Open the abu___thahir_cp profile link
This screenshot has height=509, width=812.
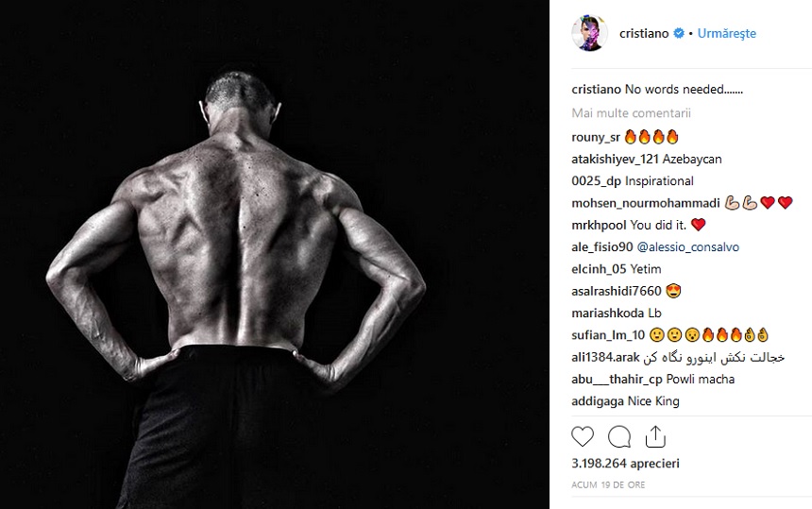tap(617, 379)
